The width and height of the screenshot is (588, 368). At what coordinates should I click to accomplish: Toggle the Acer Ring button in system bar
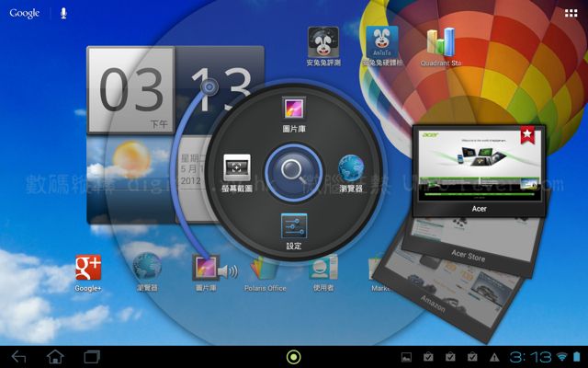(x=293, y=356)
